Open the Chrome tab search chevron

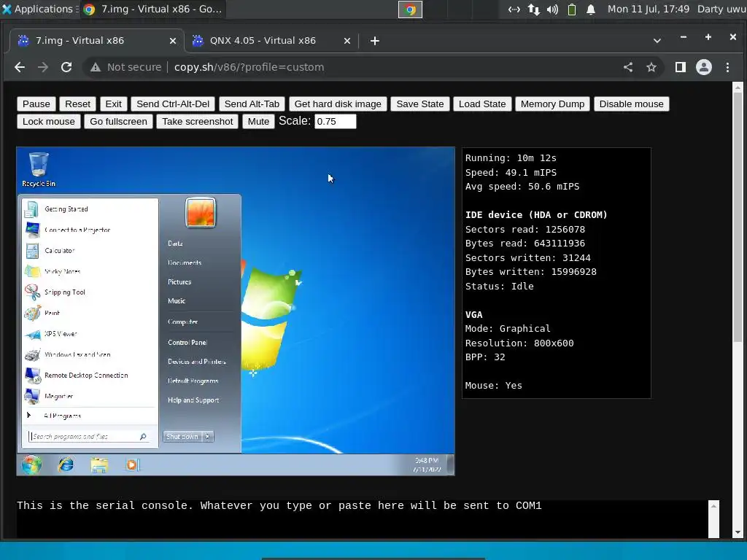[657, 41]
